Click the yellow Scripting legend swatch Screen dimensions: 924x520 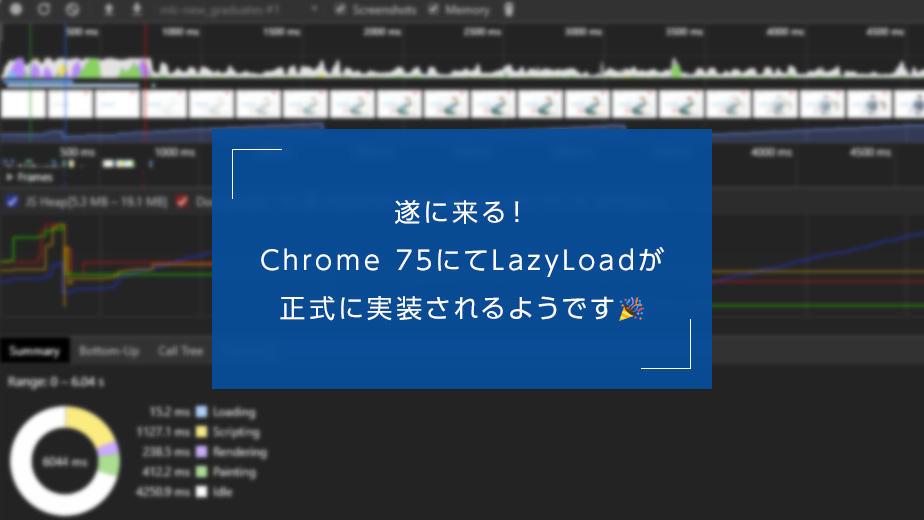pos(202,432)
